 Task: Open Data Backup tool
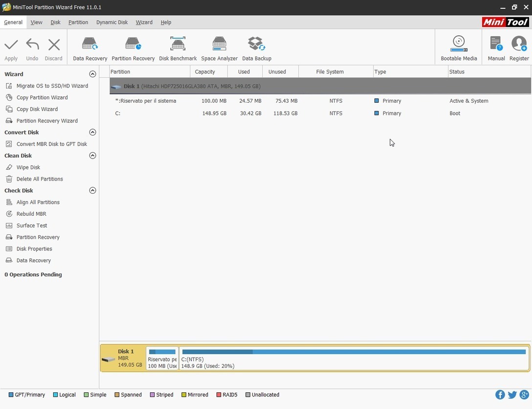pyautogui.click(x=257, y=49)
